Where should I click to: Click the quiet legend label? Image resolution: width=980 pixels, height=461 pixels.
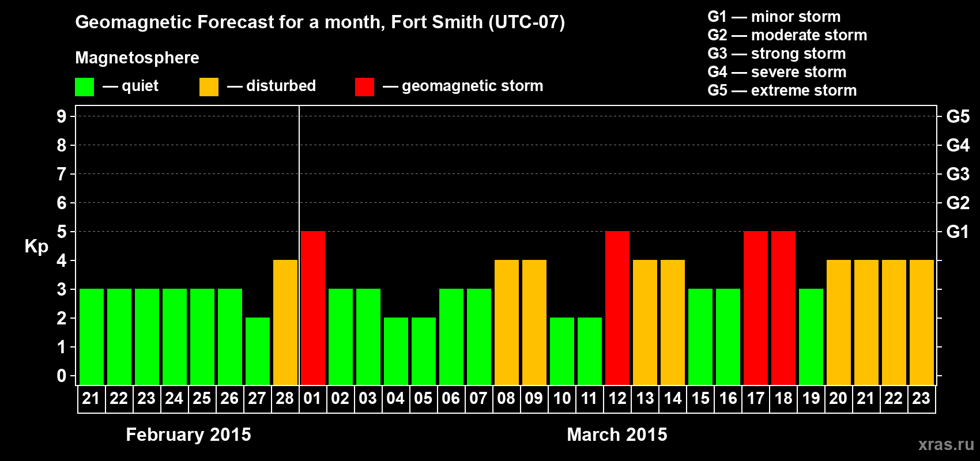click(x=140, y=86)
